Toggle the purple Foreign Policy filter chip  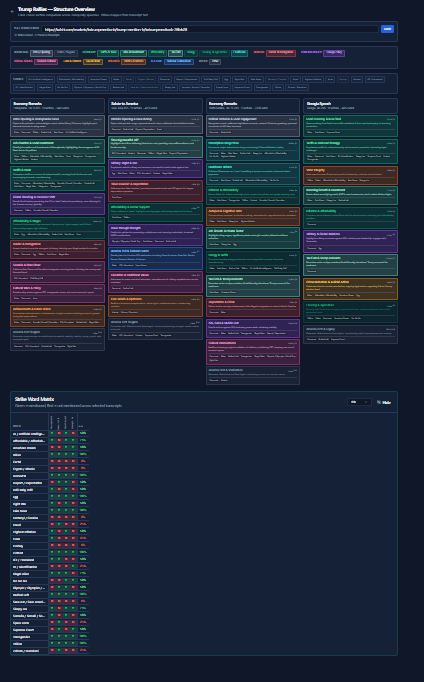tap(334, 53)
